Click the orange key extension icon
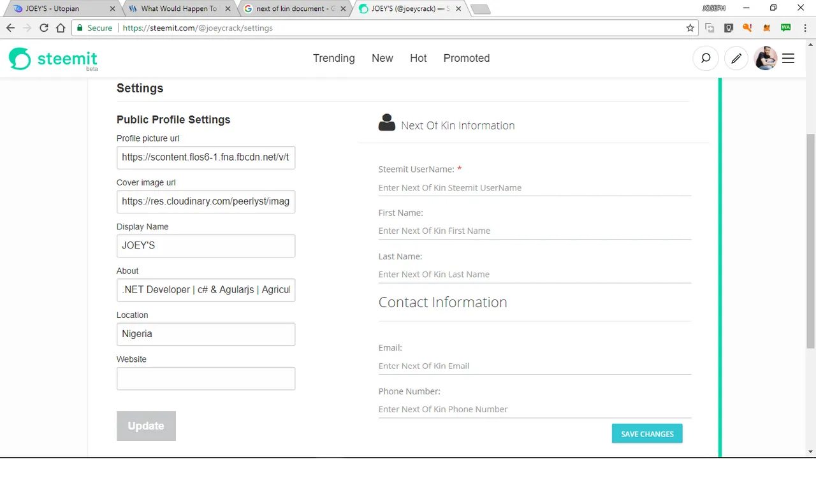The image size is (816, 504). click(x=748, y=28)
